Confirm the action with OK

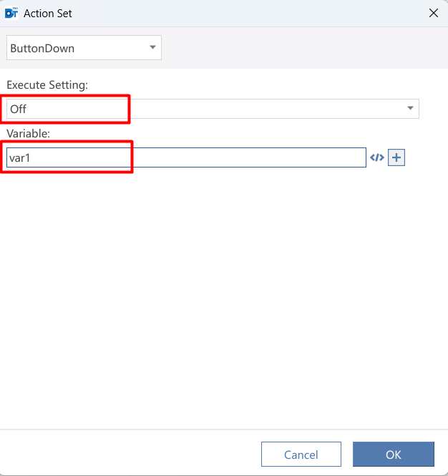(x=394, y=454)
